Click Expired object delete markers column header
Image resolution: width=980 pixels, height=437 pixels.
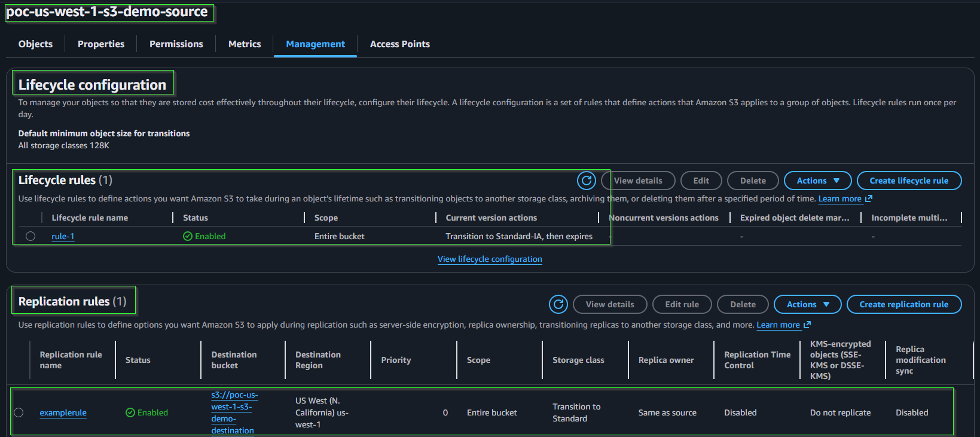point(795,218)
